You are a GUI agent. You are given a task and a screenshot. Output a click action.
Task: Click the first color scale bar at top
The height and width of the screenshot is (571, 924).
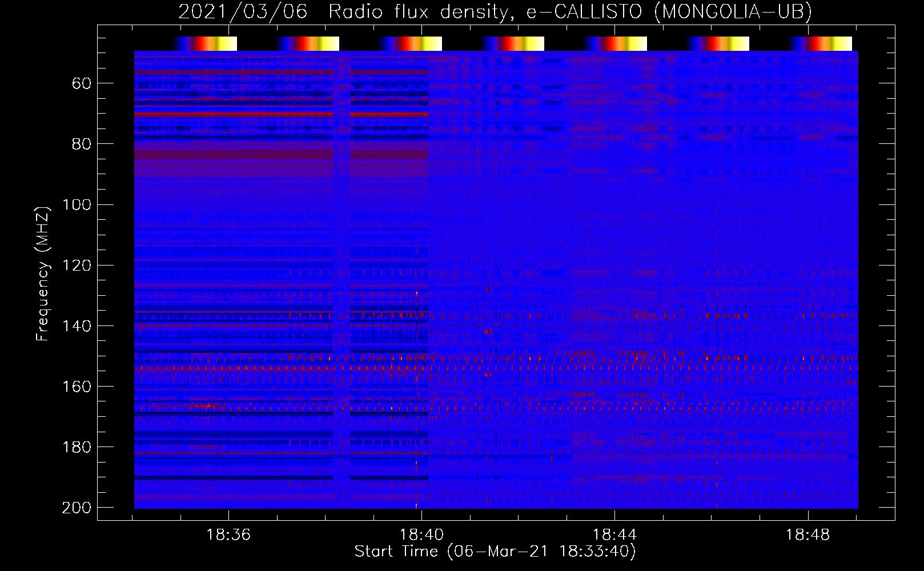tap(206, 43)
